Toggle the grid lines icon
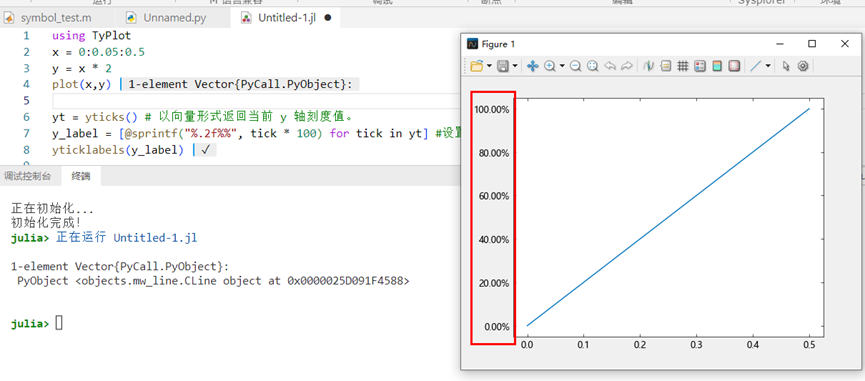 (x=683, y=66)
